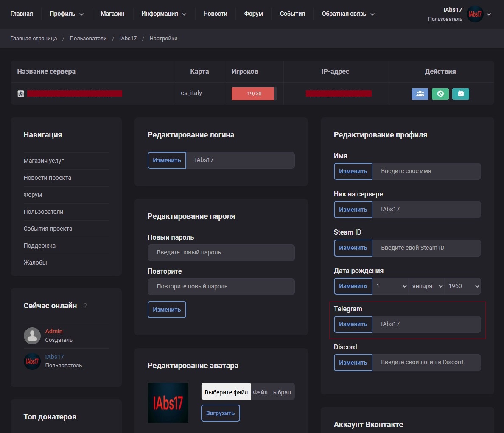Go to Главная in the top menu
This screenshot has width=504, height=433.
point(22,14)
